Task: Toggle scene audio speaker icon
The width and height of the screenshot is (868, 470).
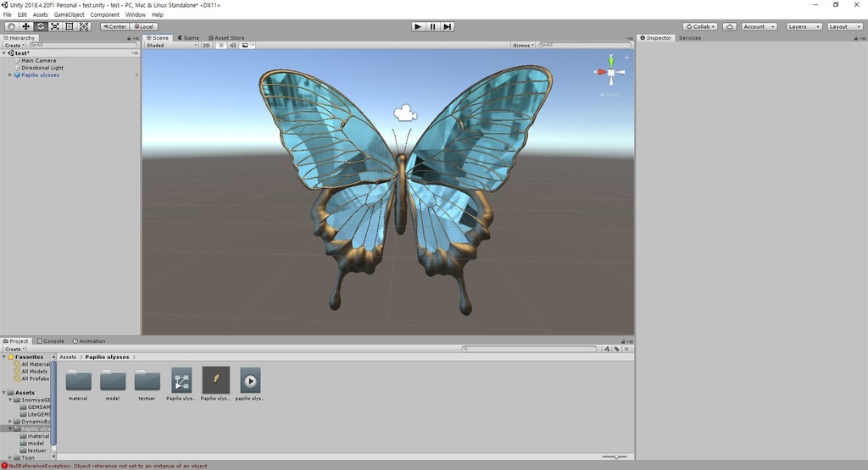Action: point(232,46)
